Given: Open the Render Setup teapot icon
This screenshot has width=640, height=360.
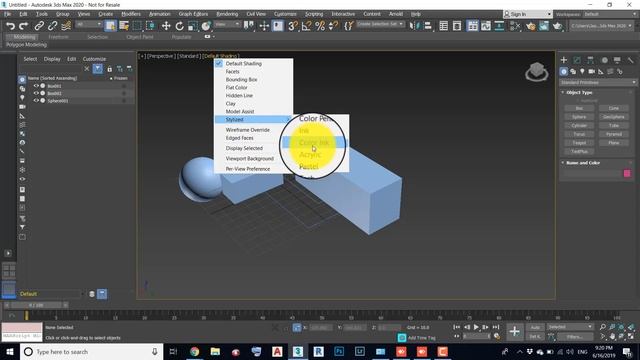Looking at the screenshot, I should (530, 26).
